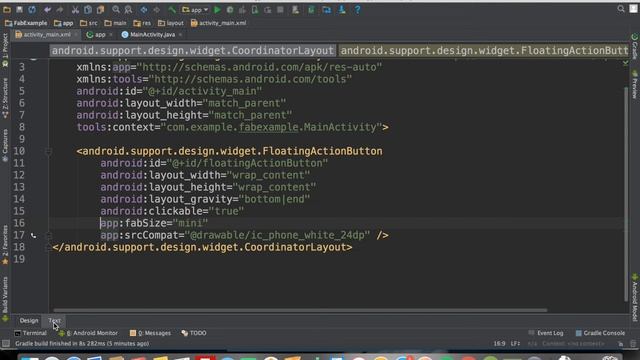Click the app folder breadcrumb

64,23
